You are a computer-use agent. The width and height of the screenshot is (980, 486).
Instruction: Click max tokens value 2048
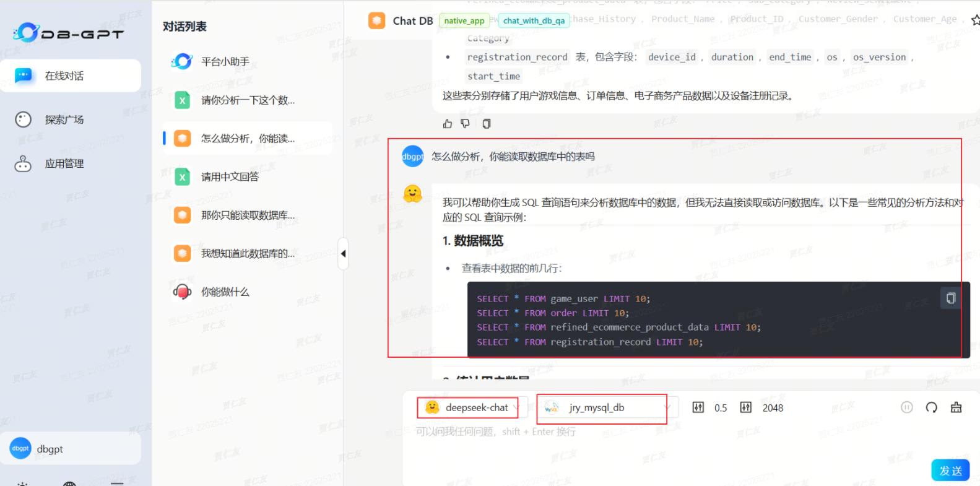tap(773, 408)
